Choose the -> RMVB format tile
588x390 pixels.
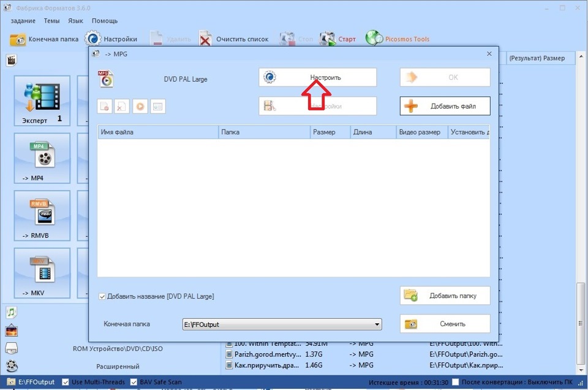coord(42,215)
